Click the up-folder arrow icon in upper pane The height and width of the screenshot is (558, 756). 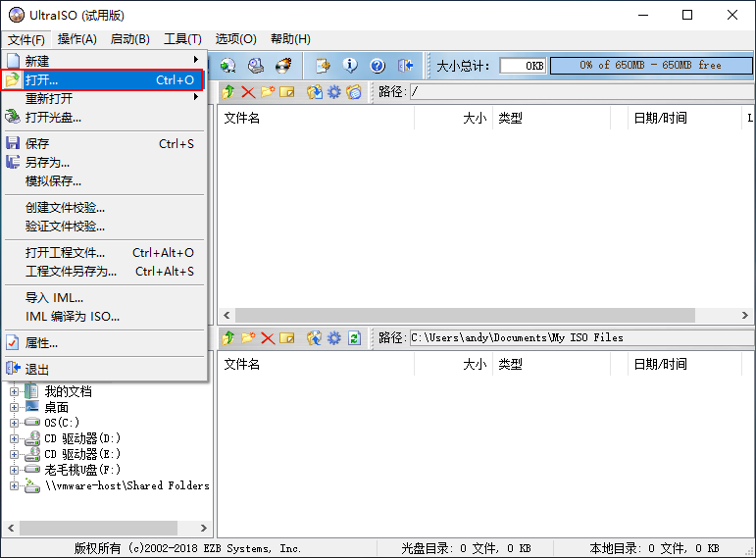click(227, 91)
